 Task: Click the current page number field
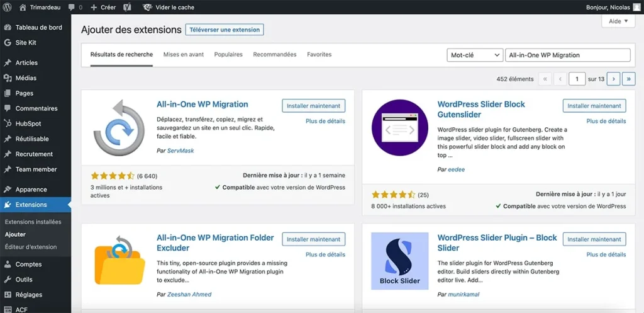tap(577, 79)
